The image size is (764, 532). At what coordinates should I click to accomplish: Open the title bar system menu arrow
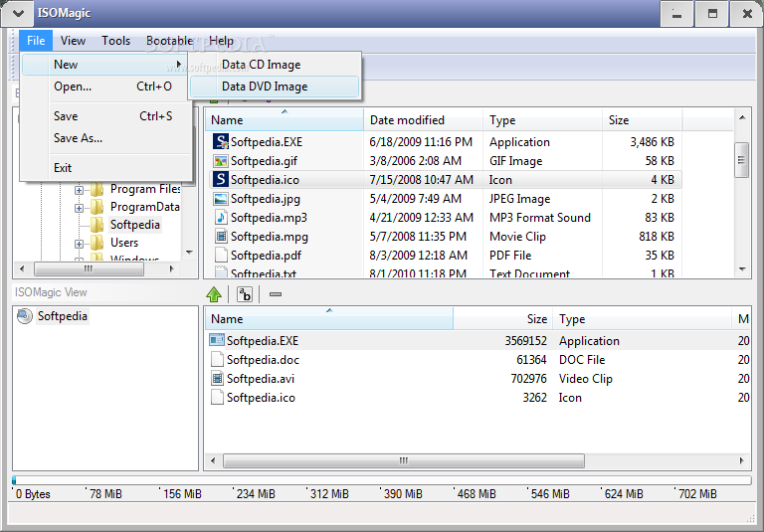pos(18,13)
